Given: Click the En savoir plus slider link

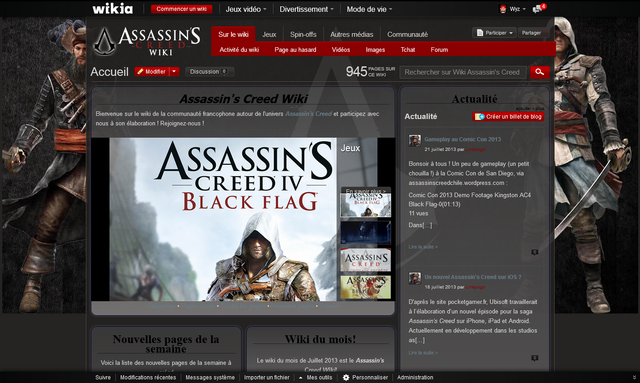Looking at the screenshot, I should [366, 191].
